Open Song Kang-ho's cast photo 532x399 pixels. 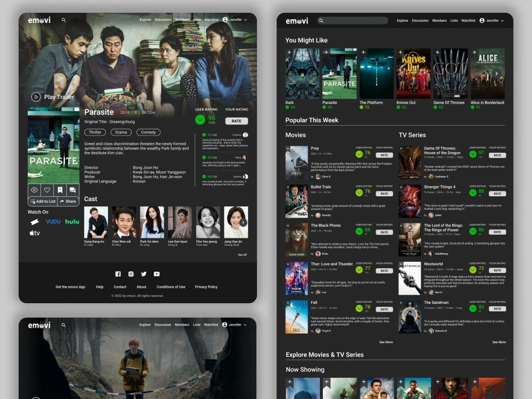(x=96, y=222)
